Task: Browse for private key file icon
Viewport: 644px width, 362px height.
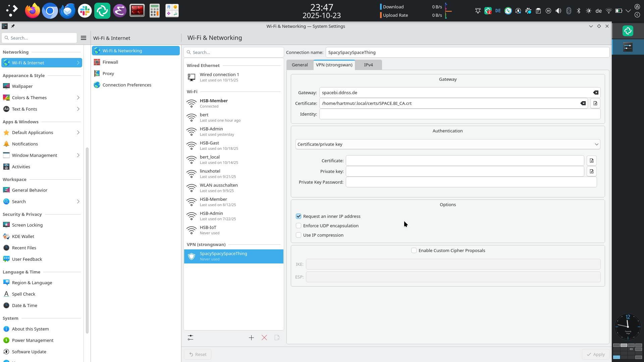Action: pyautogui.click(x=592, y=171)
